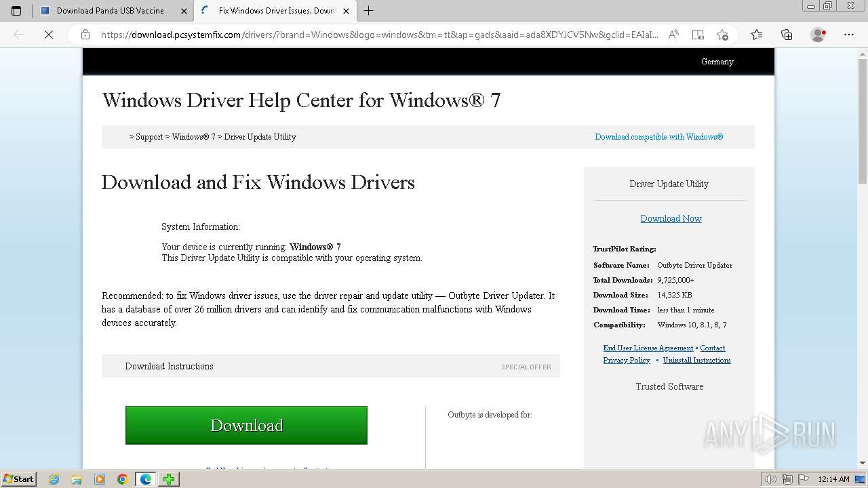Click the Driver Update Utility sidebar title
Viewport: 868px width, 488px height.
click(x=669, y=184)
